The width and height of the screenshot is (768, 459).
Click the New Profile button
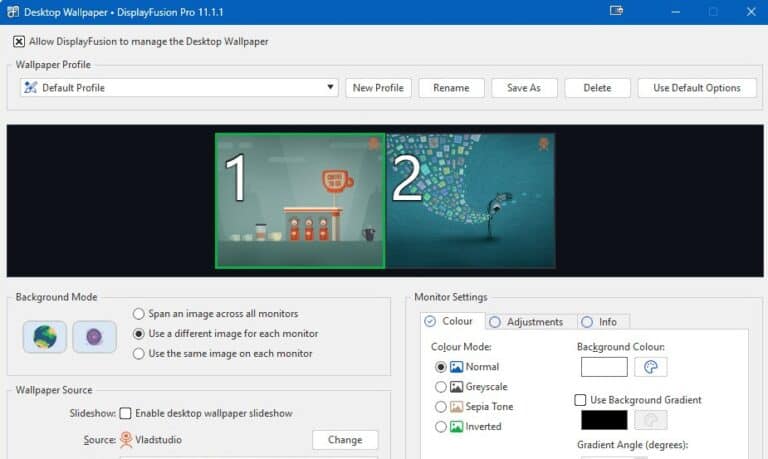tap(378, 88)
